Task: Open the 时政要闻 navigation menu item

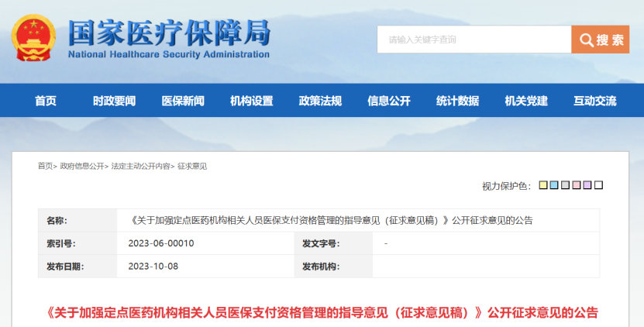Action: click(x=114, y=101)
